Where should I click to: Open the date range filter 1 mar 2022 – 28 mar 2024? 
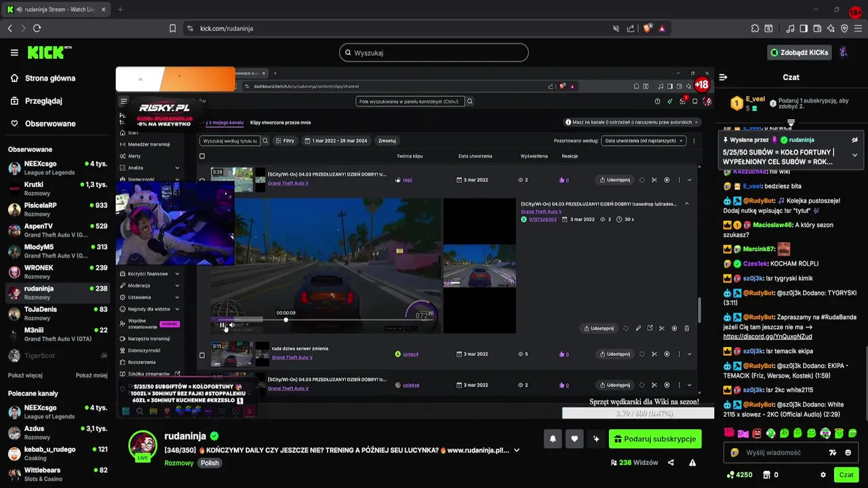tap(336, 141)
